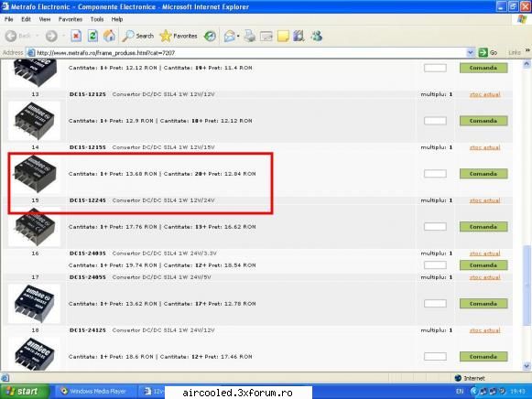Viewport: 532px width, 399px height.
Task: Click the Mail envelope toolbar icon
Action: point(229,36)
